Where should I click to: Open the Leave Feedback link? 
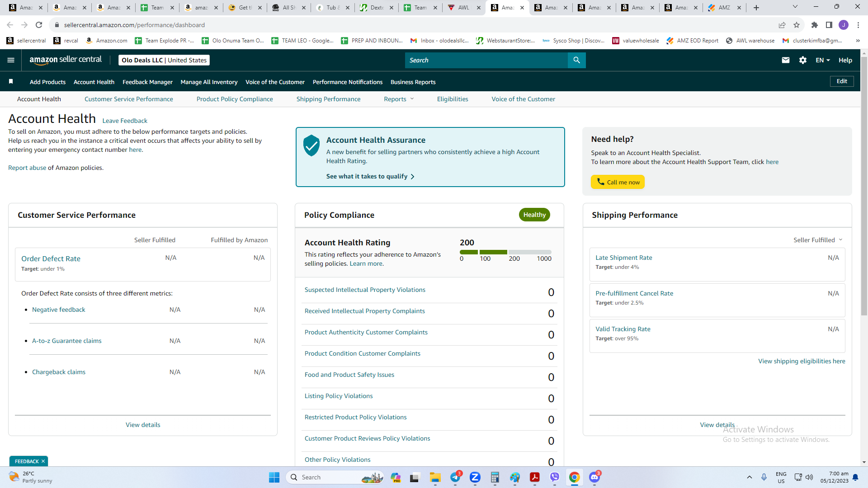point(125,121)
